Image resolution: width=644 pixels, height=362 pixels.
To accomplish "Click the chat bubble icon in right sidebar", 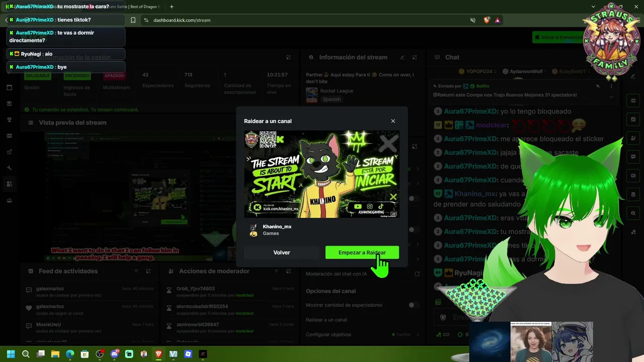I will tap(633, 157).
